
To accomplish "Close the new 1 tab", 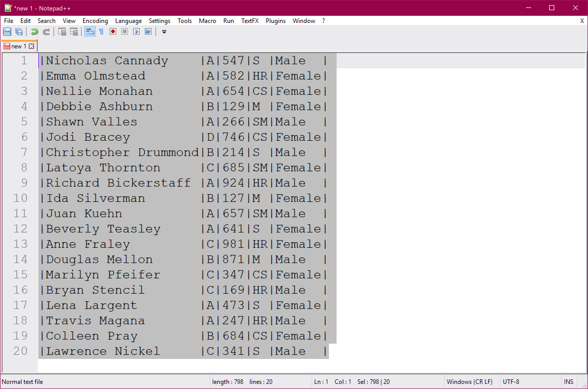I will (x=31, y=46).
